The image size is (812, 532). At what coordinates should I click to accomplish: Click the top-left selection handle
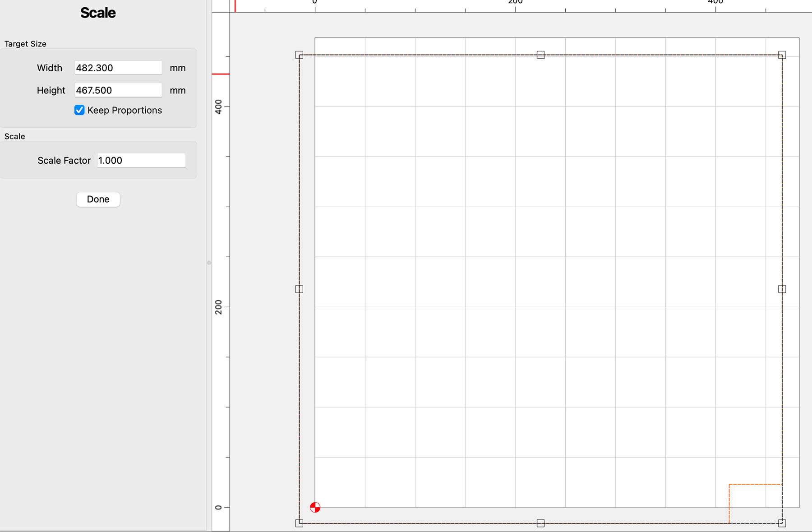299,55
